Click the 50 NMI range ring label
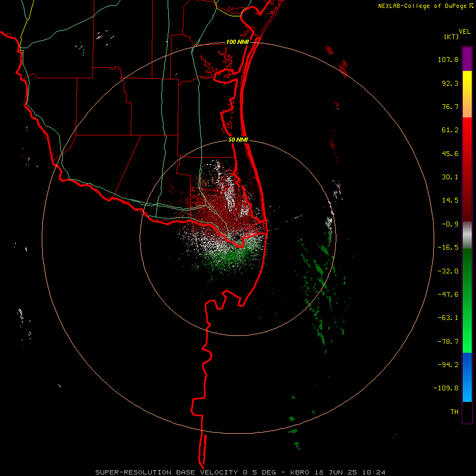Viewport: 476px width, 476px height. [x=238, y=140]
